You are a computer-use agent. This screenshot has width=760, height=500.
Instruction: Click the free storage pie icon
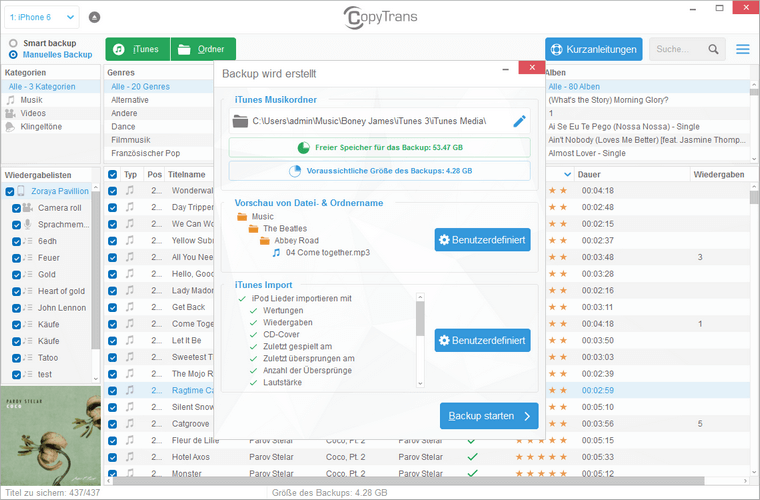[303, 147]
